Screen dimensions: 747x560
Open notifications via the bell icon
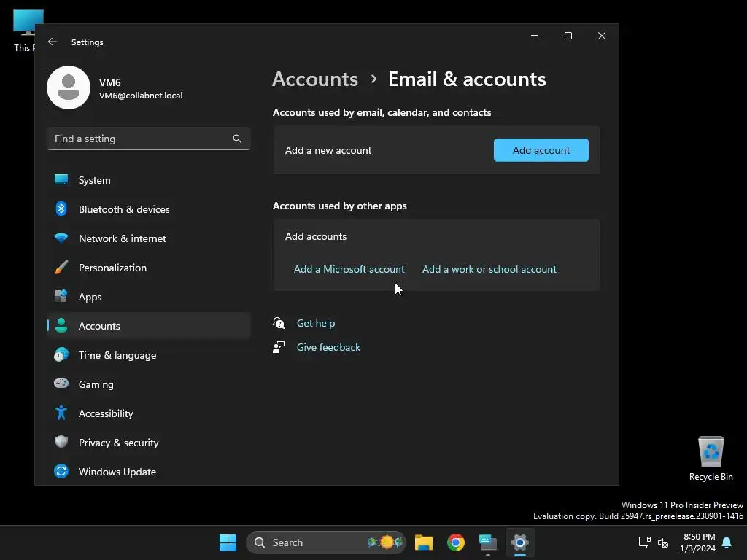point(727,542)
